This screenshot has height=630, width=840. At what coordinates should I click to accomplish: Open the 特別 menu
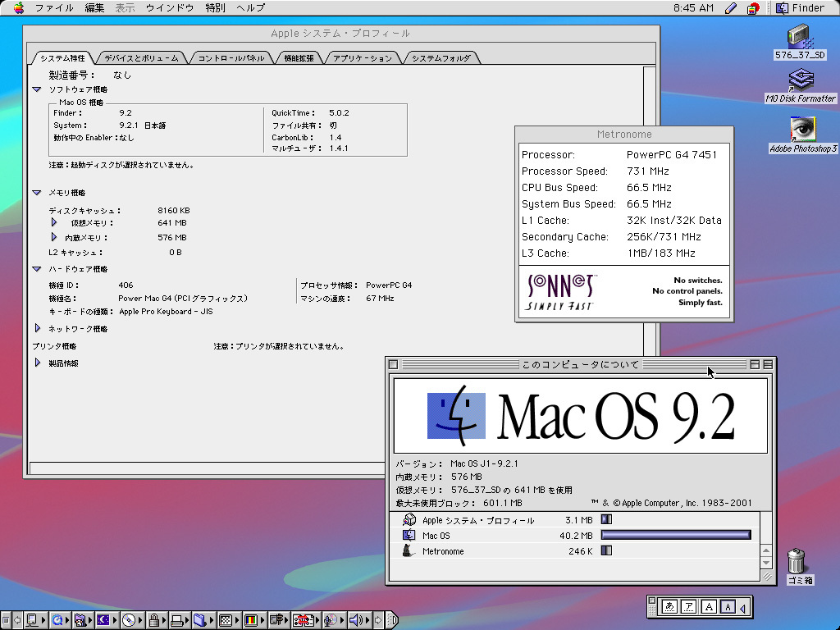(x=216, y=8)
